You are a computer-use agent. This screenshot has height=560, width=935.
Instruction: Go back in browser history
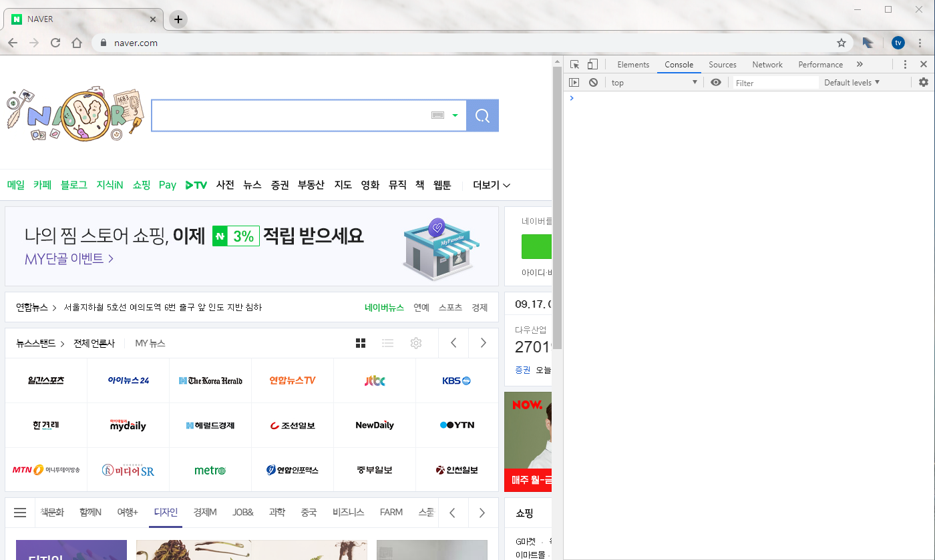pos(13,43)
